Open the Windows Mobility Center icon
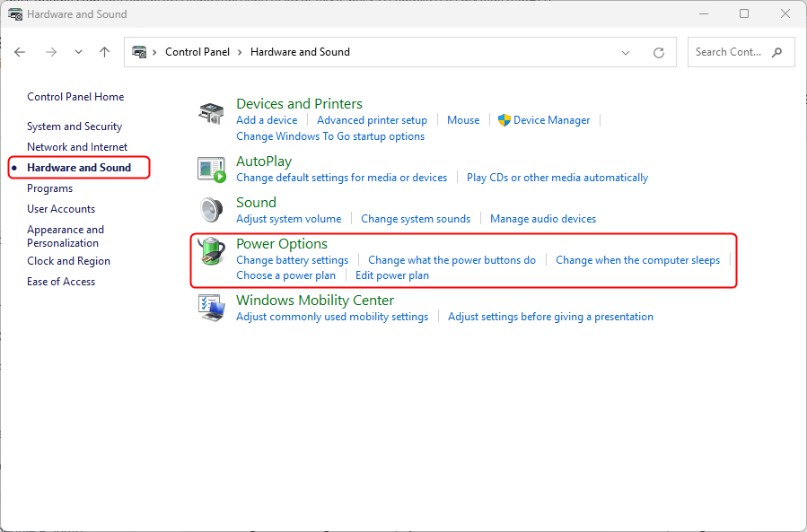807x532 pixels. click(x=210, y=307)
